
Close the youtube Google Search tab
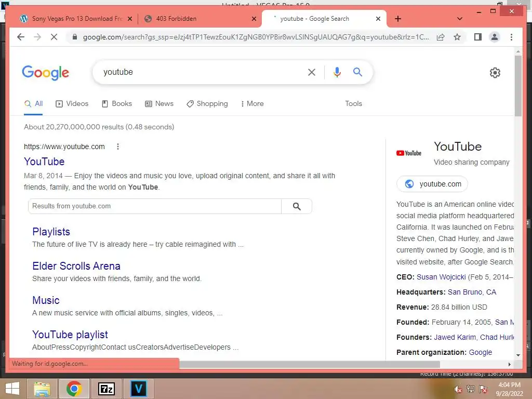click(x=378, y=19)
